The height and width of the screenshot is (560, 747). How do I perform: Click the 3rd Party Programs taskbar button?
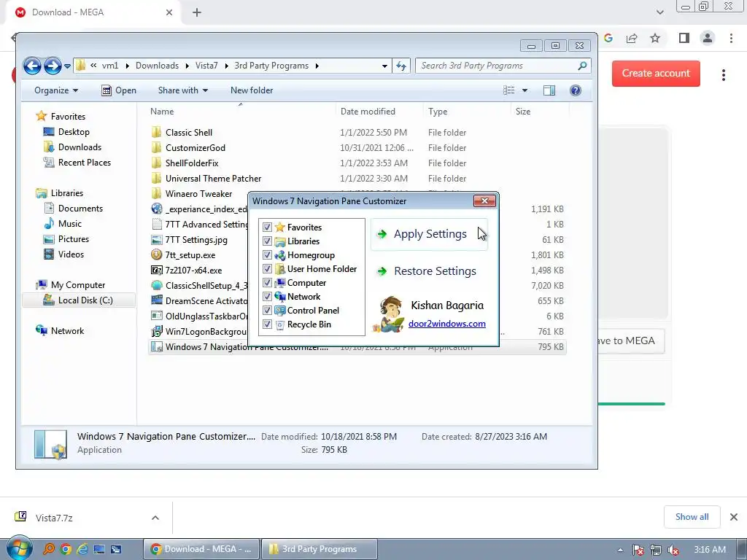point(320,549)
